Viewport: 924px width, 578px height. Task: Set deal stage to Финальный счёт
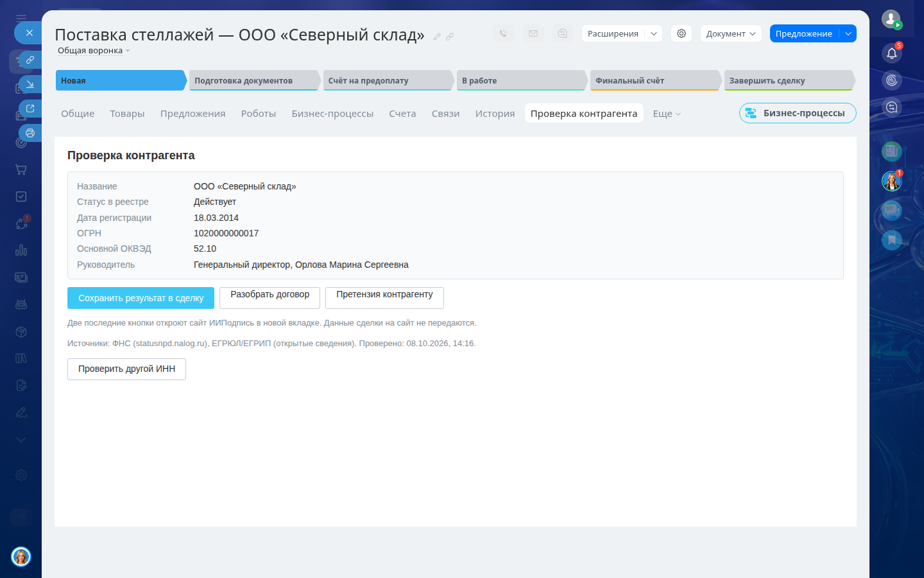[x=655, y=80]
